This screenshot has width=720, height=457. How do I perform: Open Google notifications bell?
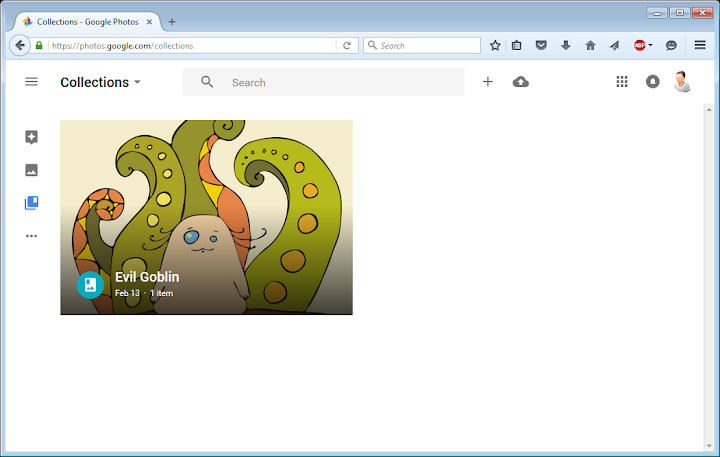[x=652, y=82]
